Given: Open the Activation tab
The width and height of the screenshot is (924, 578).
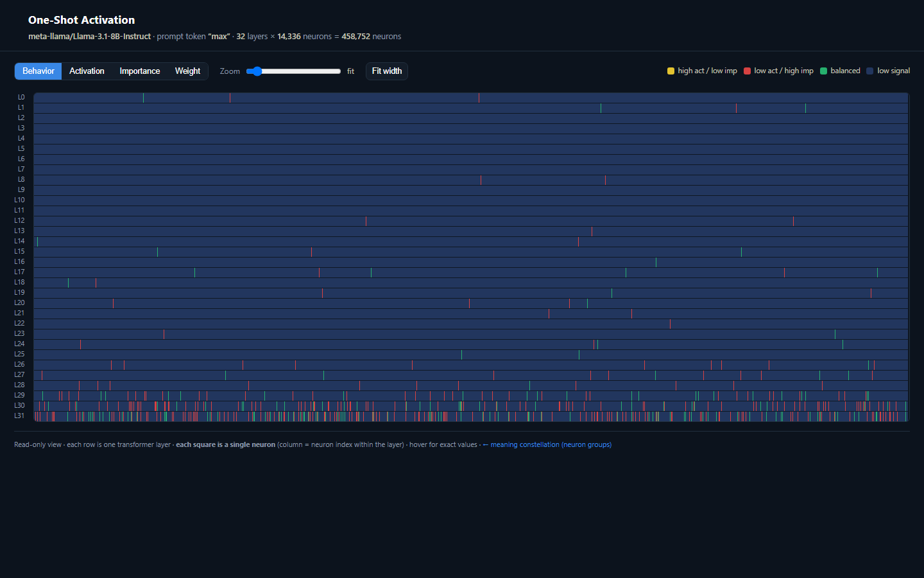Looking at the screenshot, I should (87, 71).
